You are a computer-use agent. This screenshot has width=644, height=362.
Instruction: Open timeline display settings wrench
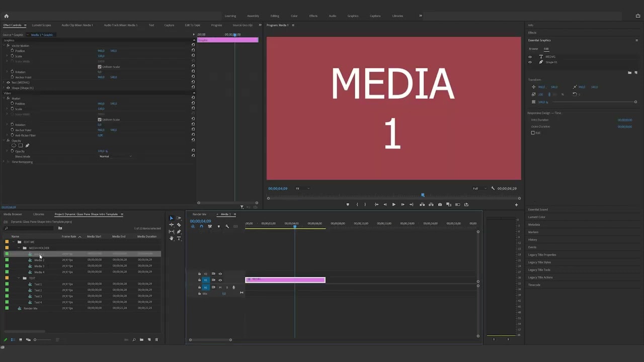point(227,226)
